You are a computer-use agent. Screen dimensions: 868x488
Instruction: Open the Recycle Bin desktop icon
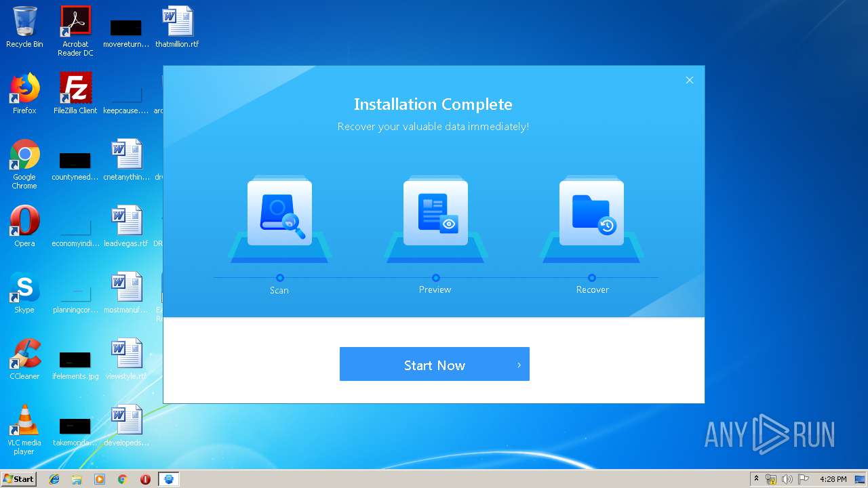pos(24,27)
